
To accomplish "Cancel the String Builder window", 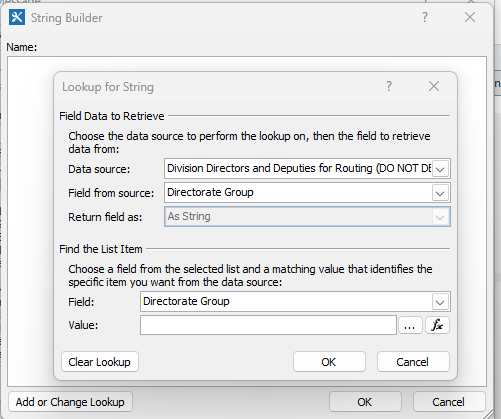I will (x=449, y=402).
